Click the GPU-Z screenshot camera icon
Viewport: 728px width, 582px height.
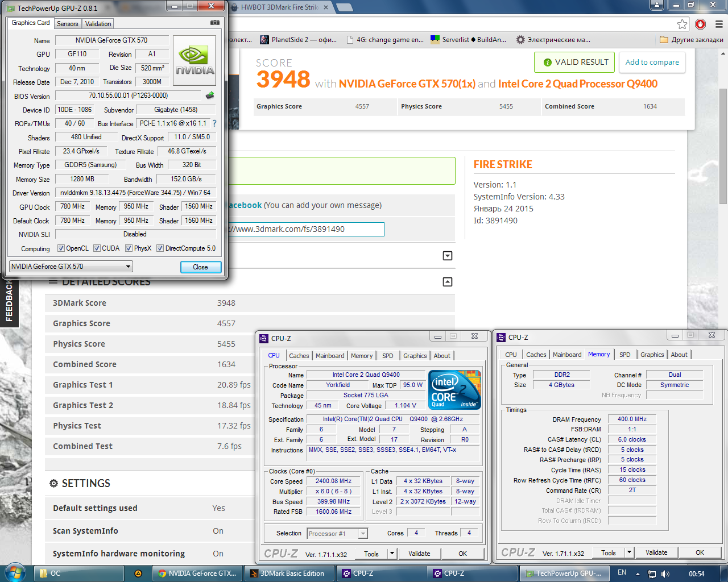tap(214, 23)
